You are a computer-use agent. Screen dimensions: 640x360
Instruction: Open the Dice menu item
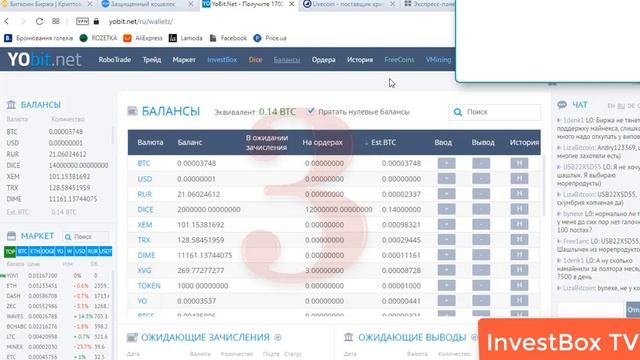point(256,60)
